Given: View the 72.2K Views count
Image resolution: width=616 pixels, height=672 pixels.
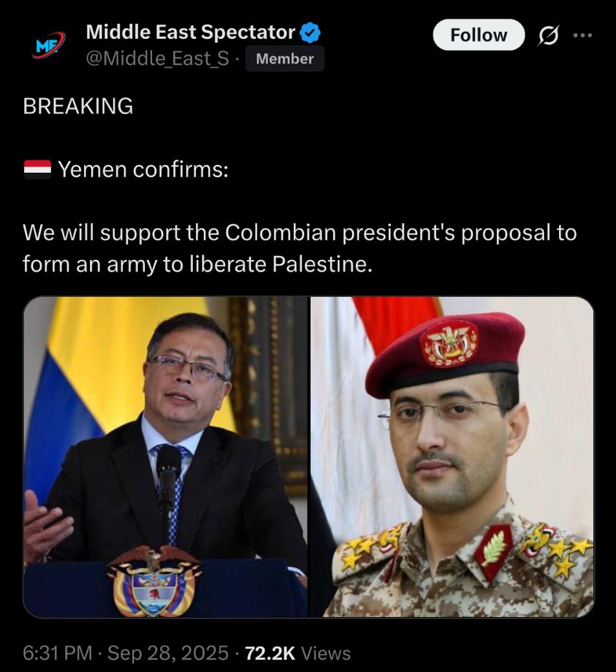Looking at the screenshot, I should (298, 653).
